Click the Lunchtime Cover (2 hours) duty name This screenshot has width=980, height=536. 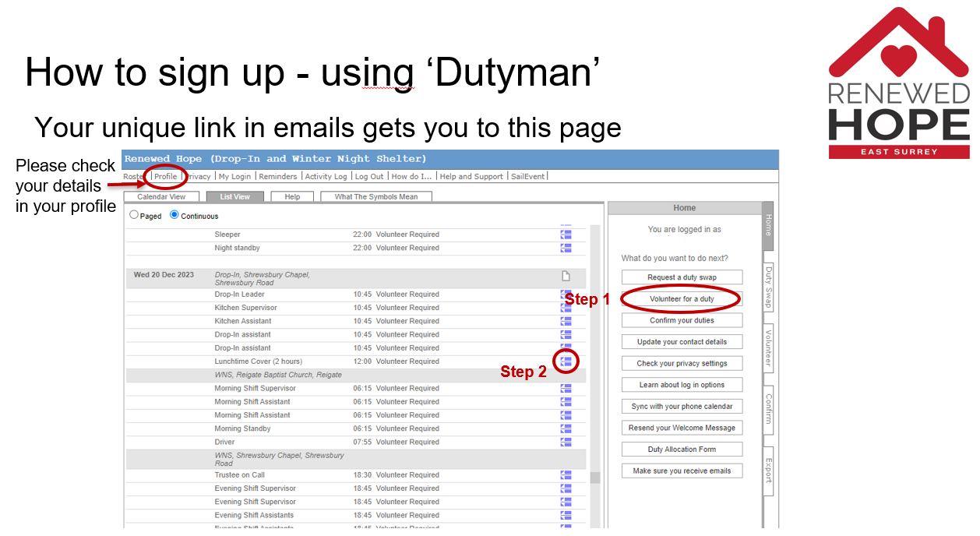[x=259, y=361]
